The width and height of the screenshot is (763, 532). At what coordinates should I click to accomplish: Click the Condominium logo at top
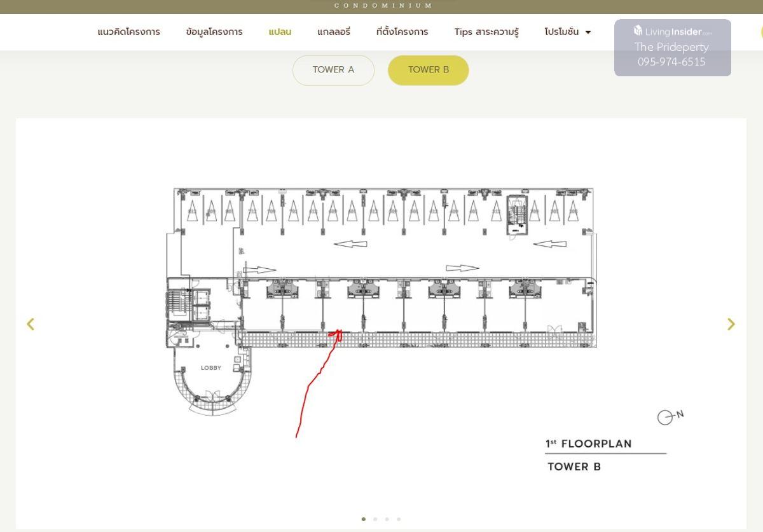[x=383, y=6]
